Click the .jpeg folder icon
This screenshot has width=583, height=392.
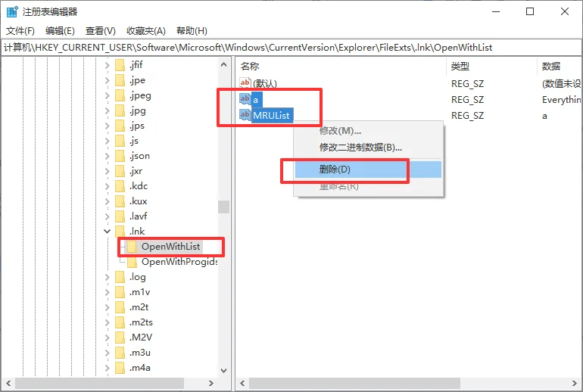120,95
